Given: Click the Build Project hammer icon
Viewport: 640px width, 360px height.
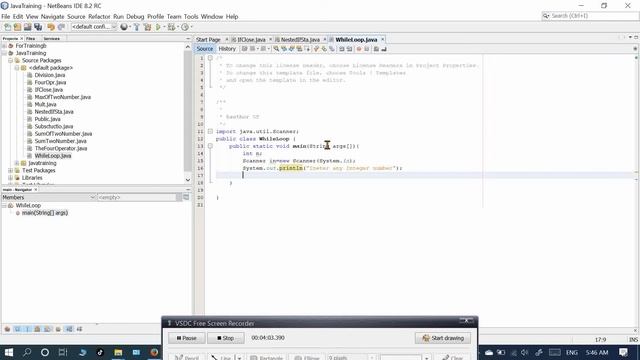Looking at the screenshot, I should 137,27.
